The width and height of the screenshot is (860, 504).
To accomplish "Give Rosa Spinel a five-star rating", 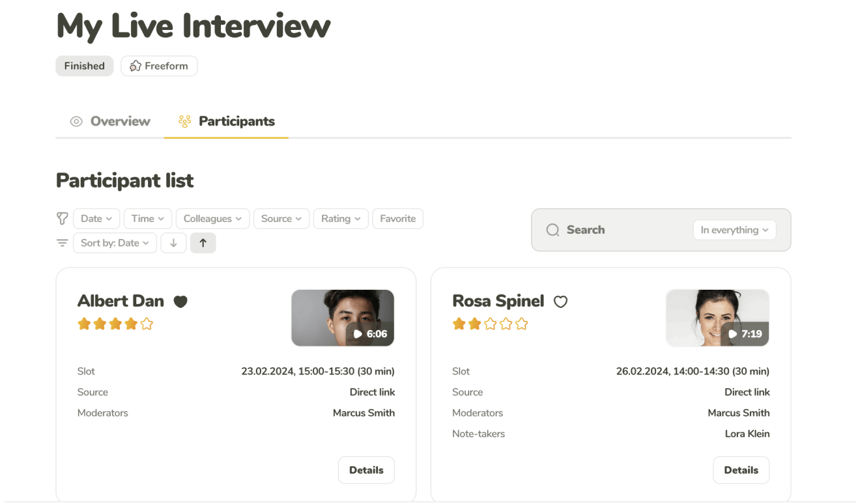I will [521, 323].
